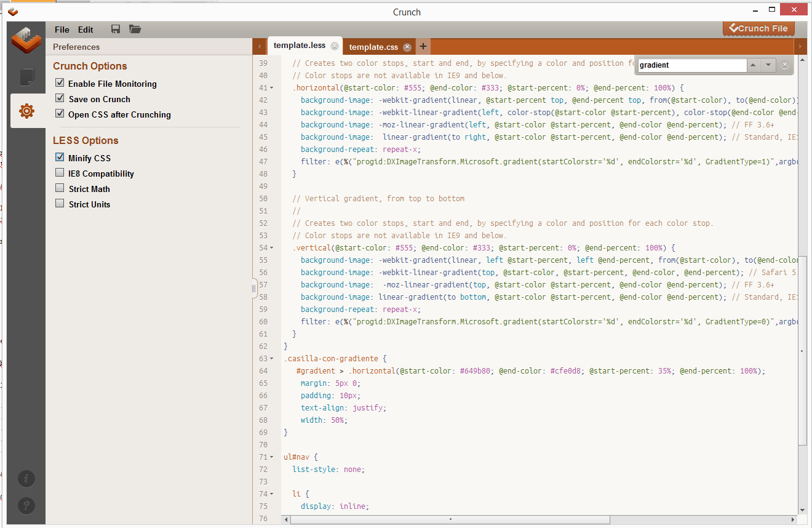Add a new tab with plus icon
The height and width of the screenshot is (528, 812).
tap(423, 46)
